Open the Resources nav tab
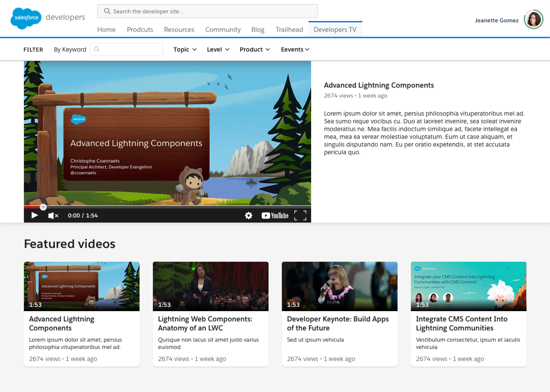Image resolution: width=550 pixels, height=392 pixels. coord(179,29)
